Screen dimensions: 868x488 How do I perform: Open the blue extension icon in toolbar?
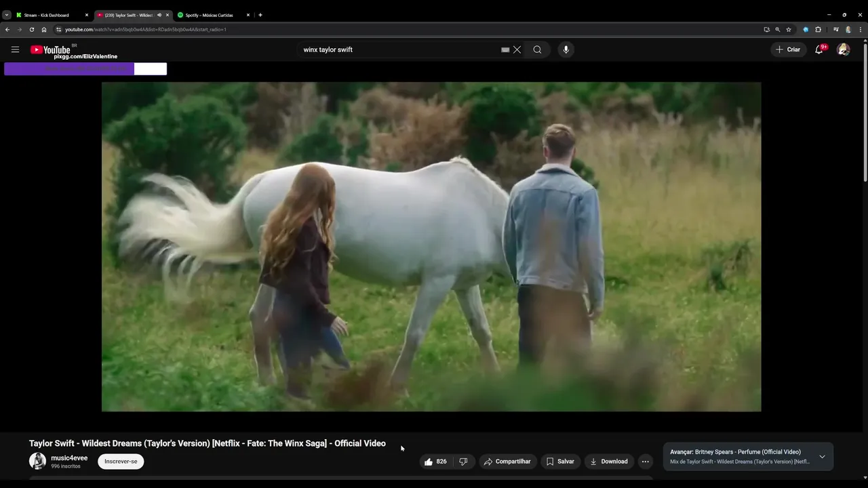806,29
